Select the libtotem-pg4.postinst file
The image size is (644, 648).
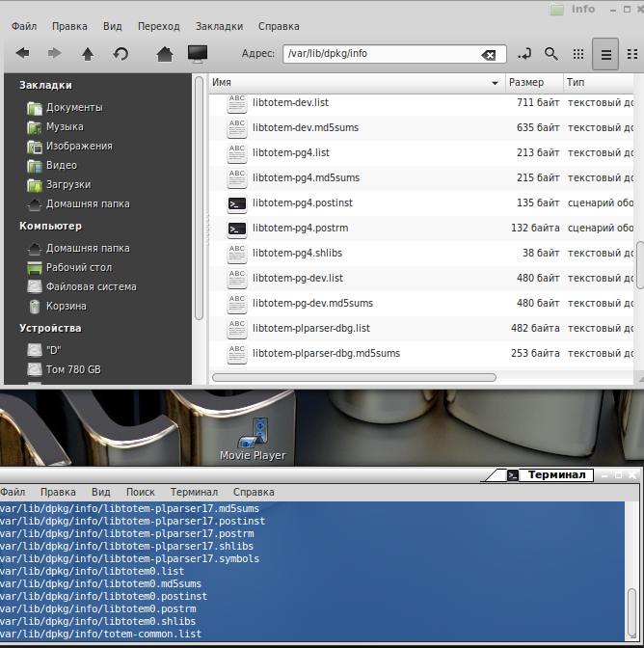[302, 203]
